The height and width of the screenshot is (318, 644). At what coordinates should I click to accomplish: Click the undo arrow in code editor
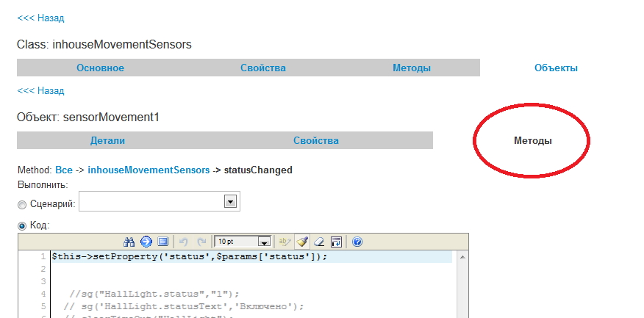pyautogui.click(x=184, y=242)
